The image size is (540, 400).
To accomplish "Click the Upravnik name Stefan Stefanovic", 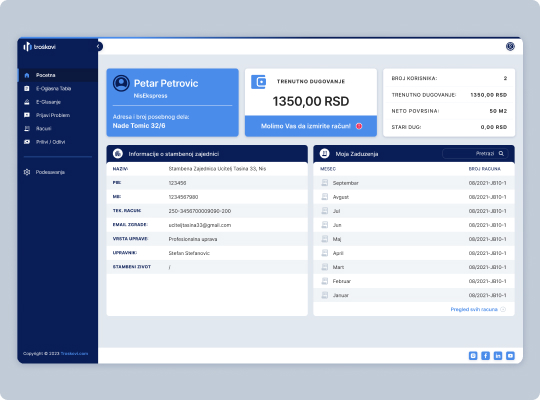I will (189, 253).
